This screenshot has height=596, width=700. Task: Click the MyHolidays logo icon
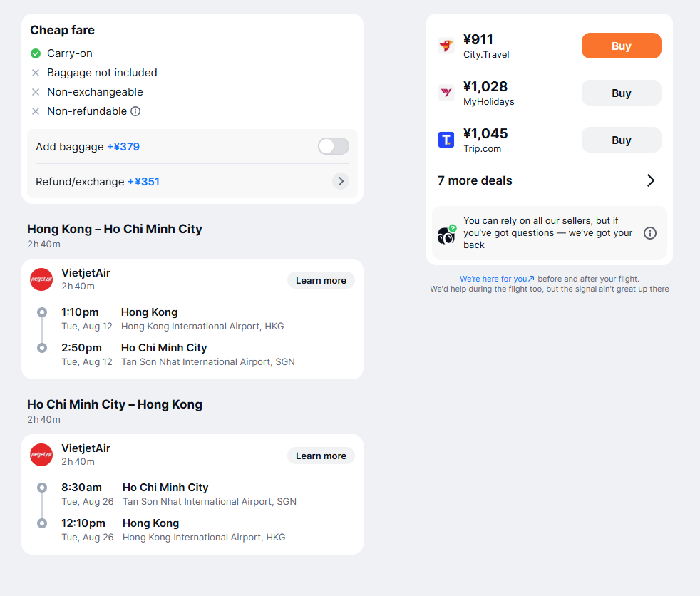446,93
